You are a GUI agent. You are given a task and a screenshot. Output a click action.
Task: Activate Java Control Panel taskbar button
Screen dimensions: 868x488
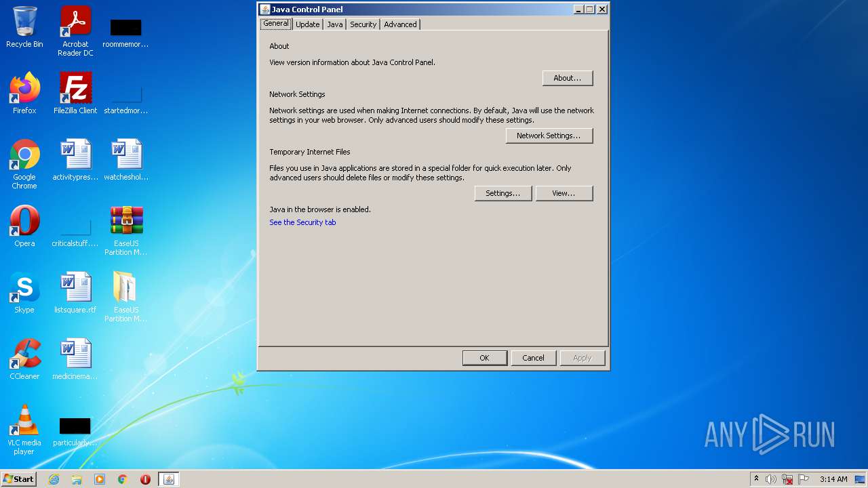pos(169,479)
